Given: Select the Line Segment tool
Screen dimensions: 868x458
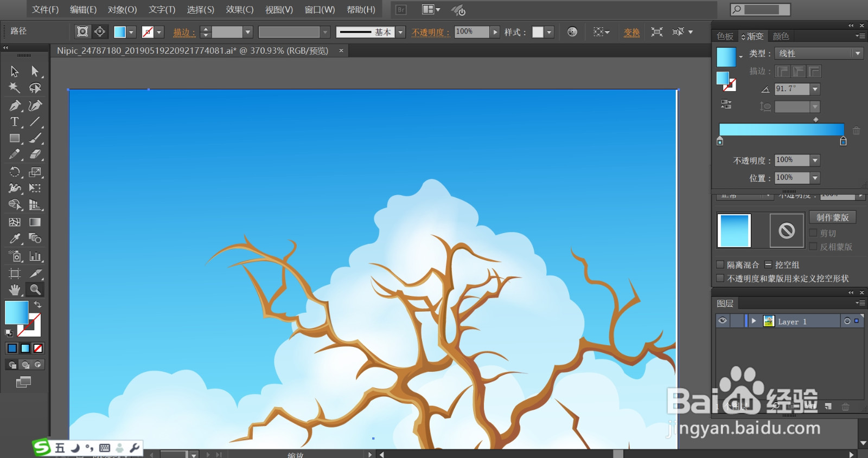Looking at the screenshot, I should (35, 121).
